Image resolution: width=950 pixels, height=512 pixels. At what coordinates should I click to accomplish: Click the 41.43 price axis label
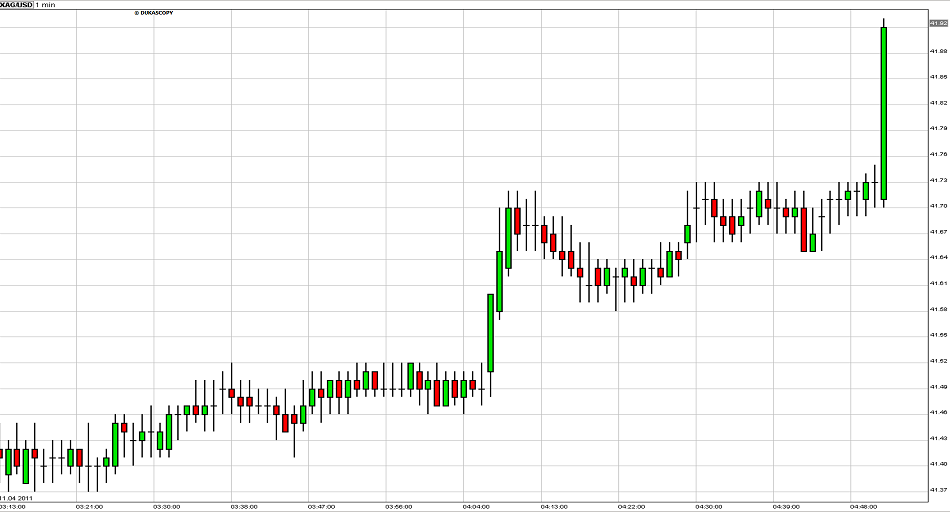point(937,438)
